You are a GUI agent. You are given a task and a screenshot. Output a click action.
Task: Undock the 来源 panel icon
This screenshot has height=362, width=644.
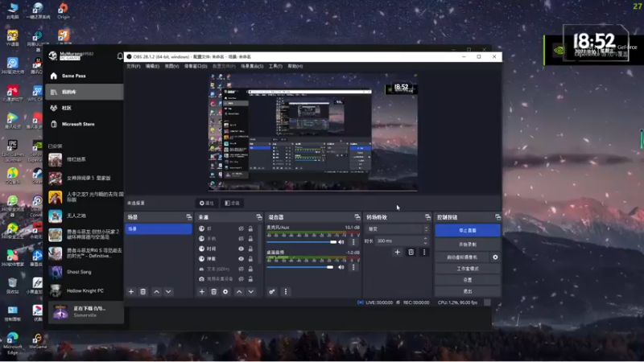click(x=258, y=217)
